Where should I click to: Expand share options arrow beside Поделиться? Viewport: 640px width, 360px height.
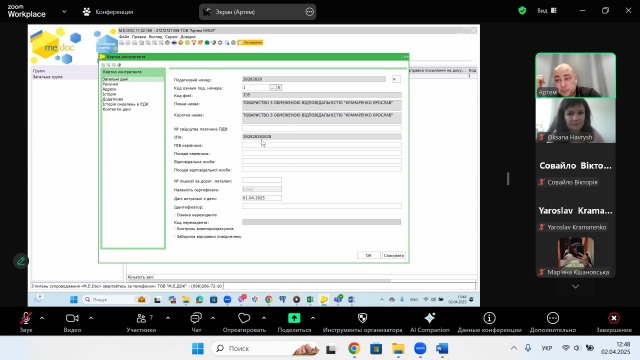pos(313,318)
